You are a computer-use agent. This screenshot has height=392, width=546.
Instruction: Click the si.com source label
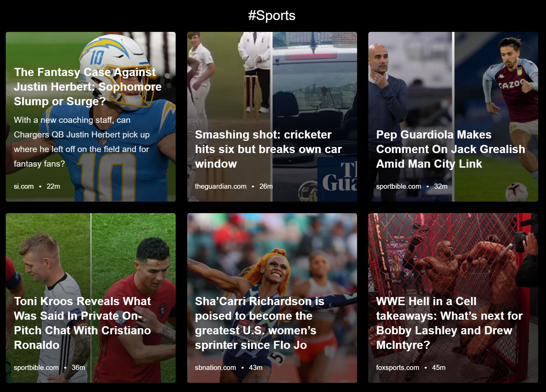pyautogui.click(x=24, y=186)
